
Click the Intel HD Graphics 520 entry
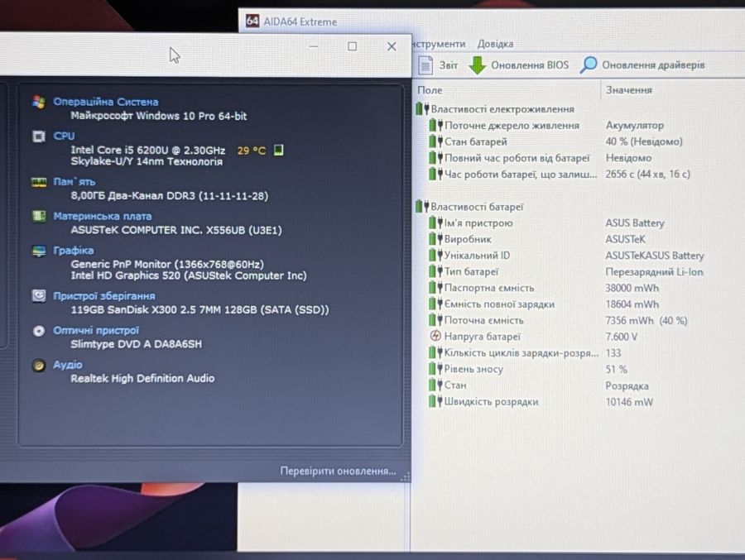(189, 275)
